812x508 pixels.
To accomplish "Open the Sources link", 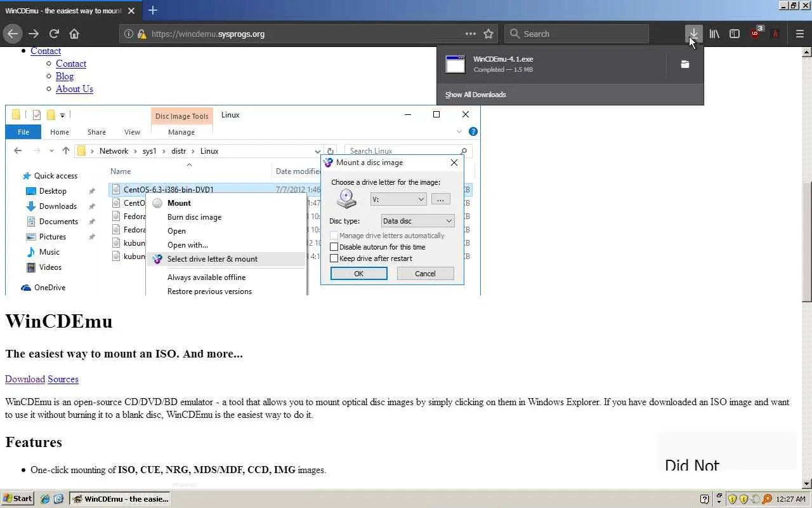I will 63,379.
